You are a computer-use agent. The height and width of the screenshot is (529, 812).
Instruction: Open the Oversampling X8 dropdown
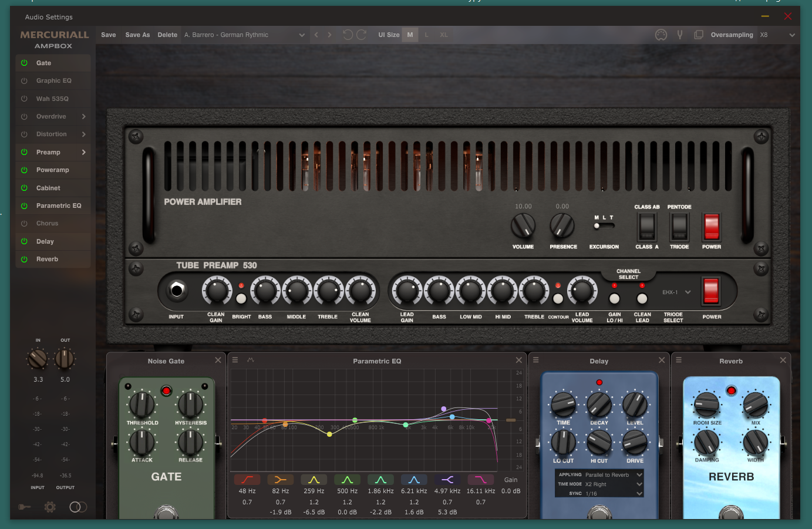[x=777, y=35]
